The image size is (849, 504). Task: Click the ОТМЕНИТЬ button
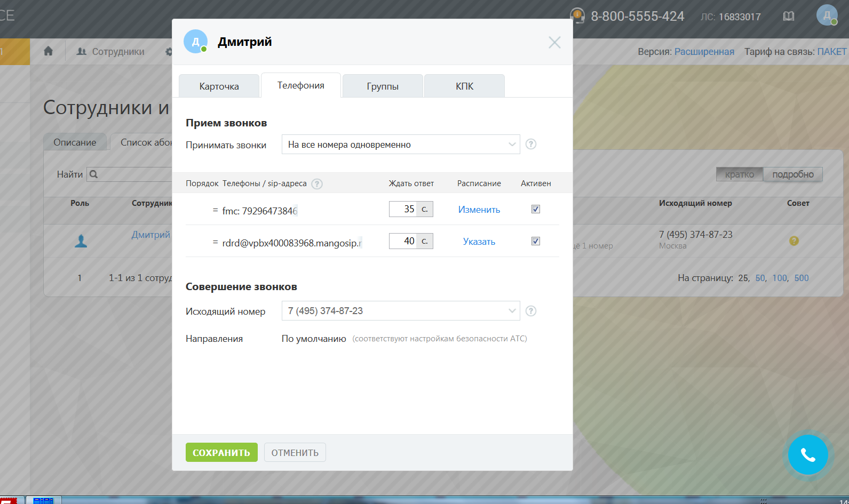pyautogui.click(x=295, y=453)
